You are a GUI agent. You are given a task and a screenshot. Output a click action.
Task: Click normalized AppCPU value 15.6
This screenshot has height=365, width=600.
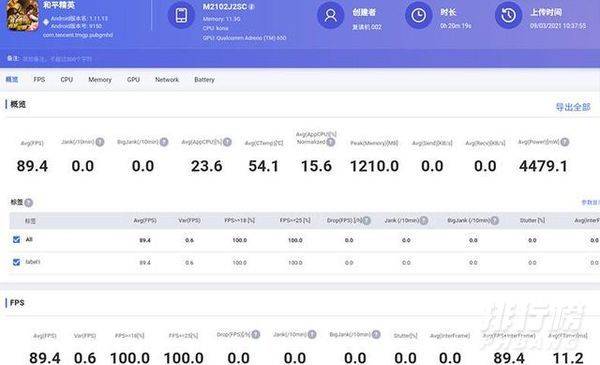coord(316,166)
